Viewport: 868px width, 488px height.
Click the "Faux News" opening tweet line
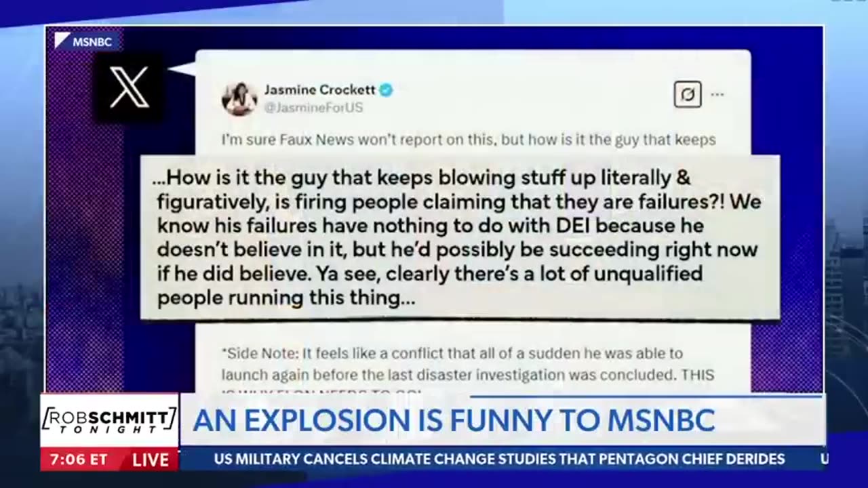tap(468, 140)
